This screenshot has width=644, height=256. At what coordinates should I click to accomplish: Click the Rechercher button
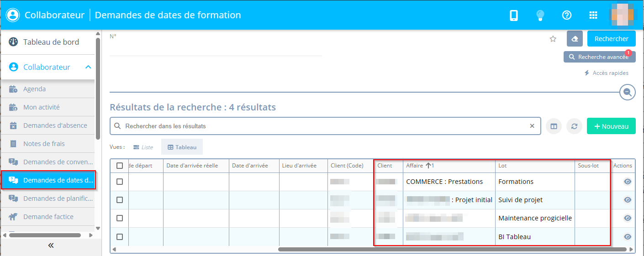pyautogui.click(x=611, y=39)
